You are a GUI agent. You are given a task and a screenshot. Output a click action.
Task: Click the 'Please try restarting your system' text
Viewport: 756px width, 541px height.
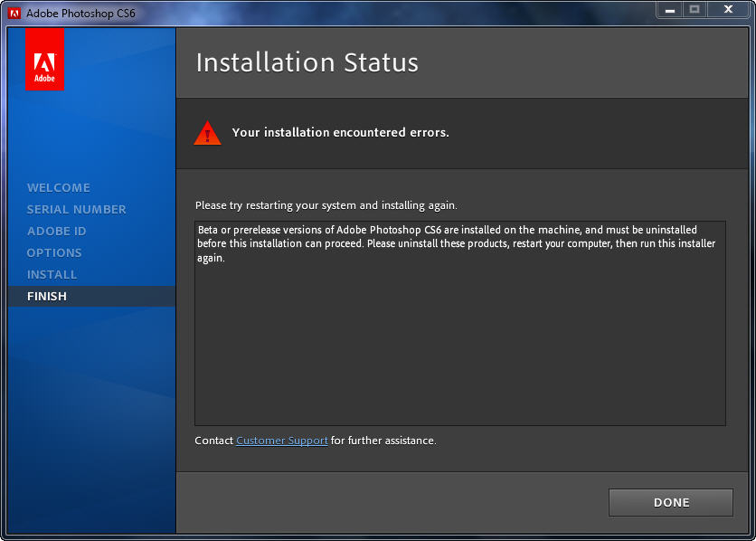[326, 205]
